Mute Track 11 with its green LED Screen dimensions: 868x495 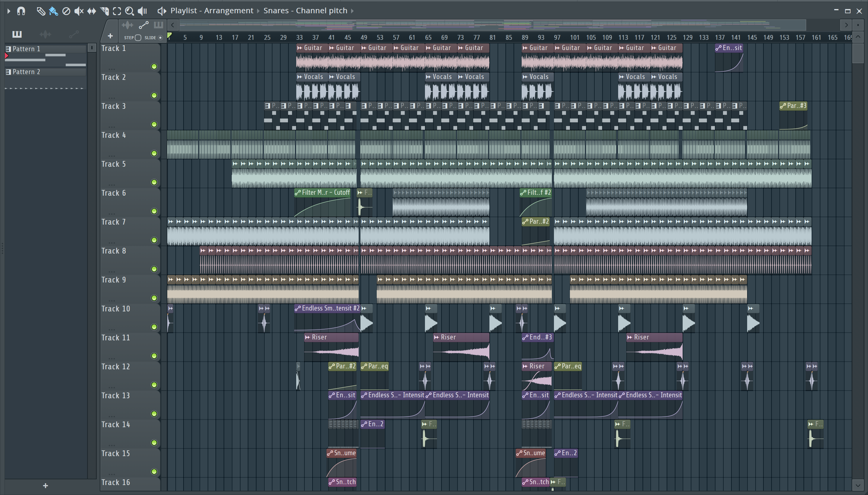coord(154,356)
